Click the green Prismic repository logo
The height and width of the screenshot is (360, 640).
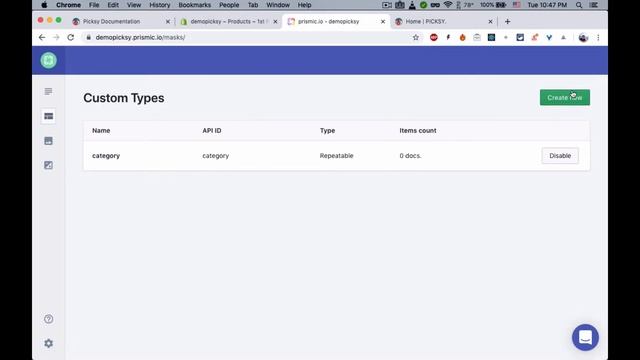(49, 60)
